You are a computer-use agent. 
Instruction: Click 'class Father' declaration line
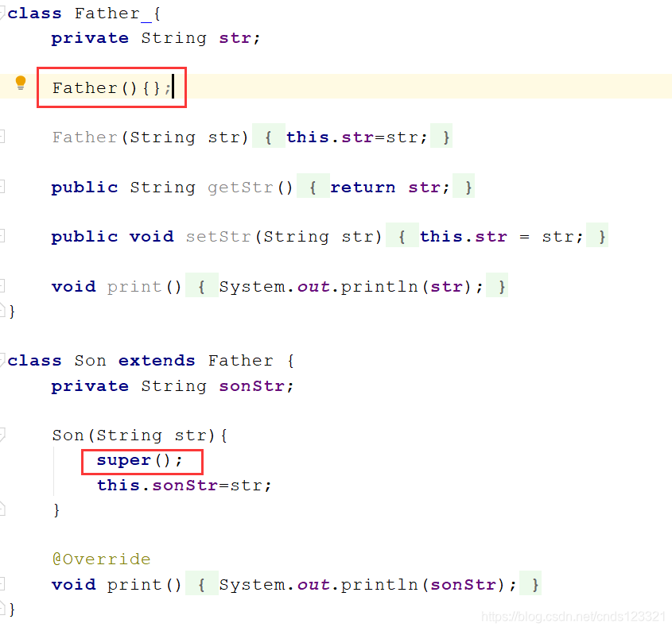(84, 14)
